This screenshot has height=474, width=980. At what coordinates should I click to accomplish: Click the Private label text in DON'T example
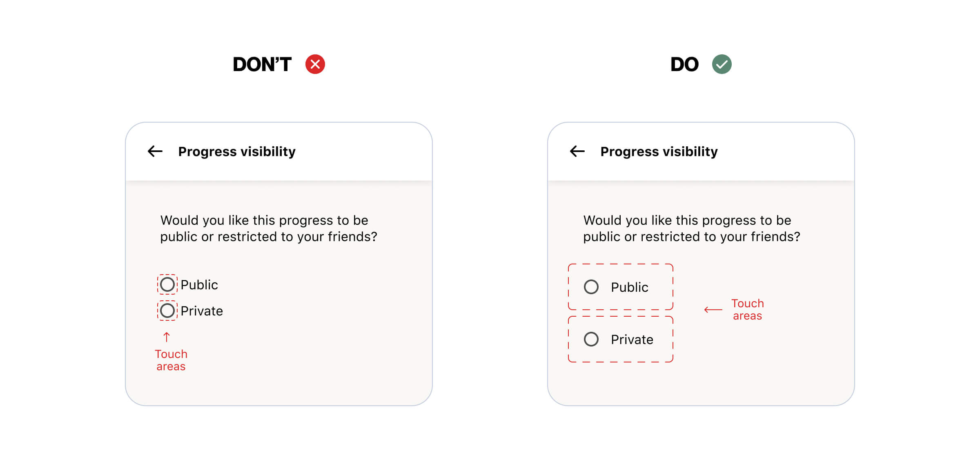click(x=202, y=311)
